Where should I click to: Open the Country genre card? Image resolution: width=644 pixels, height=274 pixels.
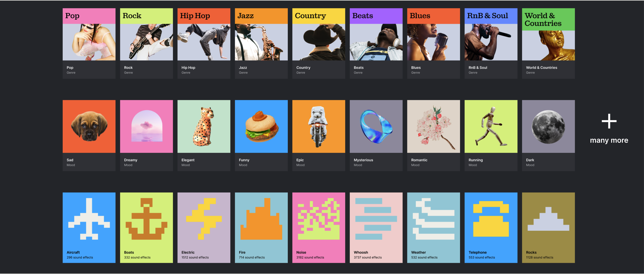[318, 43]
